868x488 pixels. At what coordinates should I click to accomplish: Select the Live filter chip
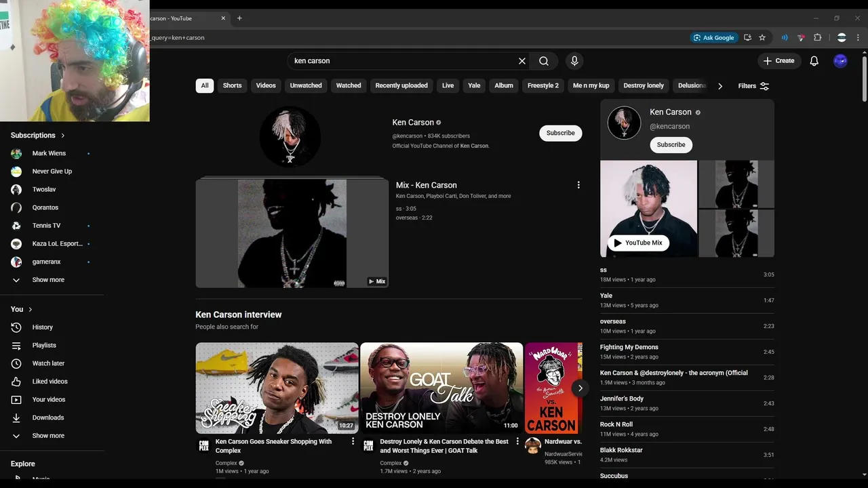448,85
